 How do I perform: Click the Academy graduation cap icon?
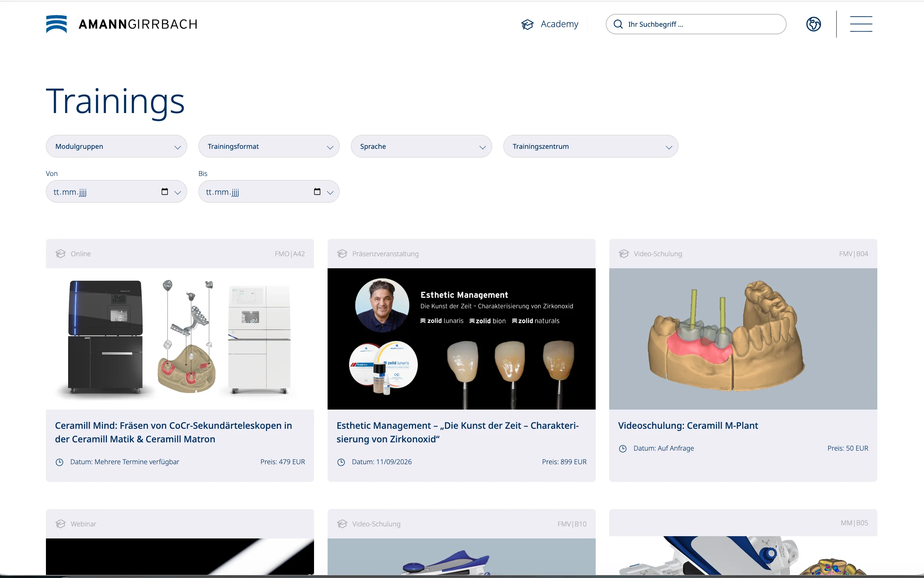(528, 24)
